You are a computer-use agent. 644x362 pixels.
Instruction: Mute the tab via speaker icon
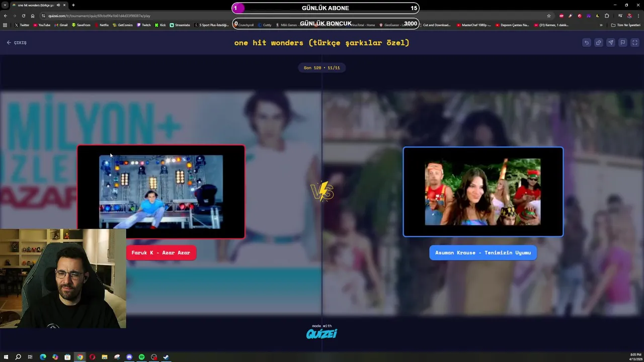point(58,5)
